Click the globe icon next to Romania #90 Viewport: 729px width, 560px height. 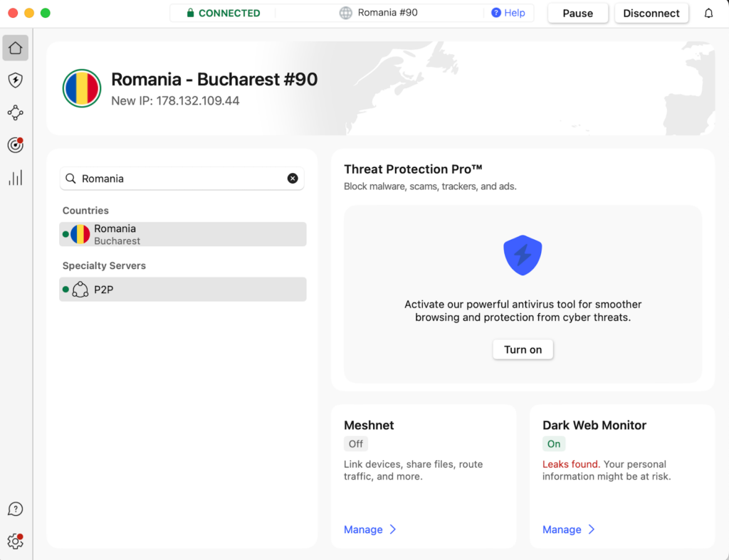click(345, 13)
